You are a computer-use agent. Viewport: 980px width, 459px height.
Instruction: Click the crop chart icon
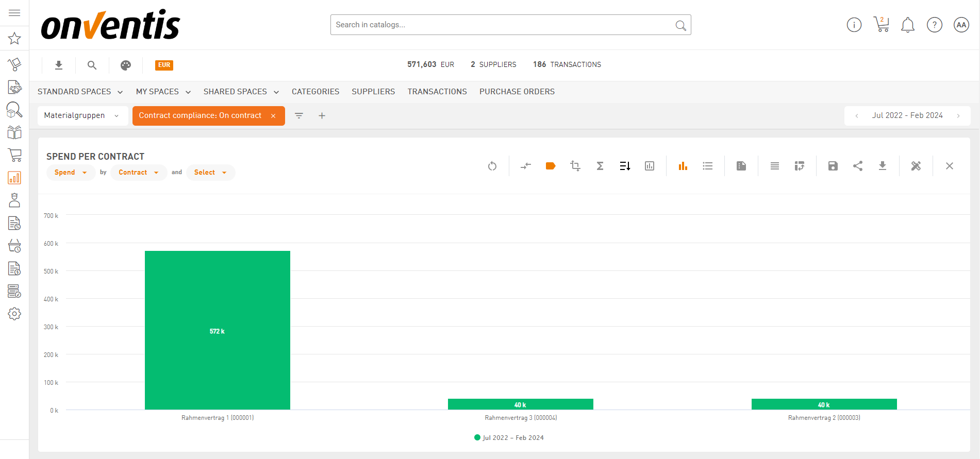(x=575, y=166)
